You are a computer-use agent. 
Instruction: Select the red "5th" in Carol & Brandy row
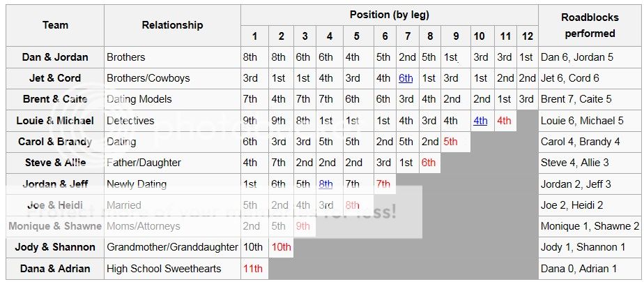451,142
